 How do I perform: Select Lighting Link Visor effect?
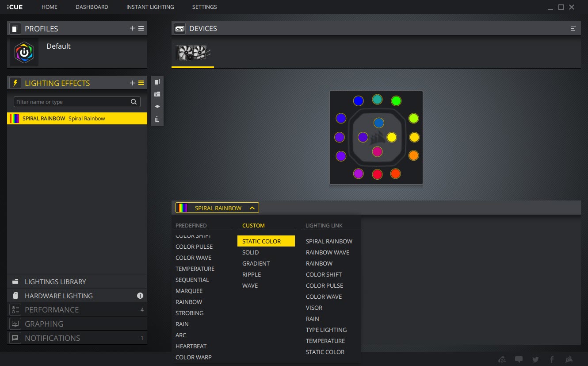click(314, 308)
